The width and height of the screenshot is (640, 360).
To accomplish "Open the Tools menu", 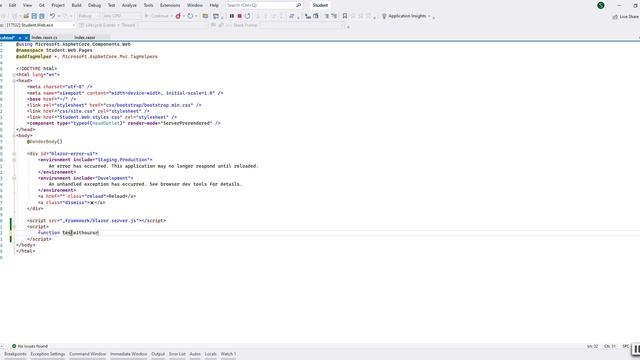I will [149, 5].
